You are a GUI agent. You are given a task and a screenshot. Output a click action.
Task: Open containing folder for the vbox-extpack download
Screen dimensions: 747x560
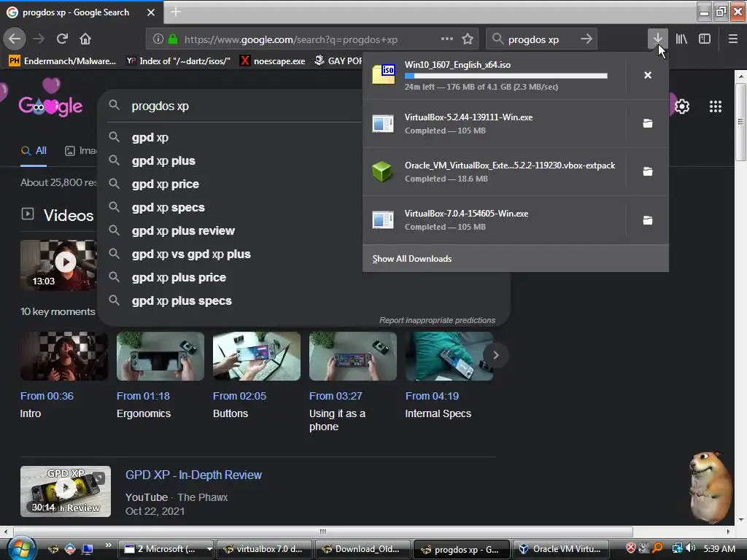648,172
